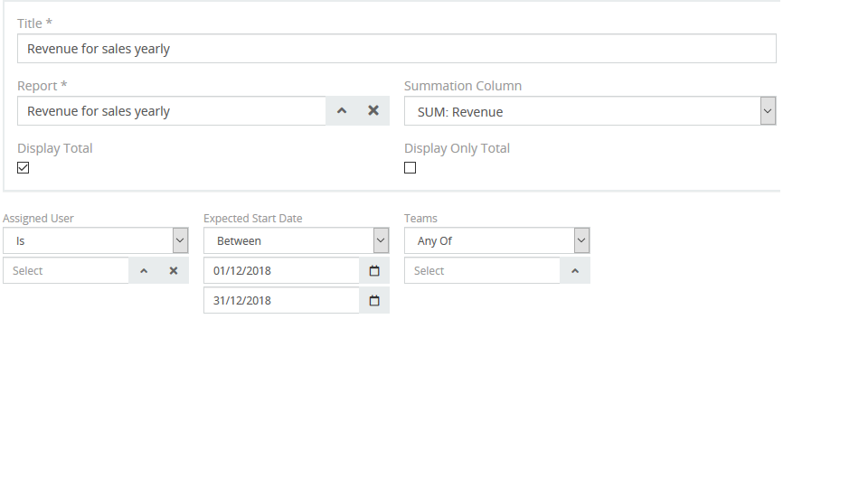Open the Teams selector arrow
868x488 pixels.
click(x=575, y=270)
